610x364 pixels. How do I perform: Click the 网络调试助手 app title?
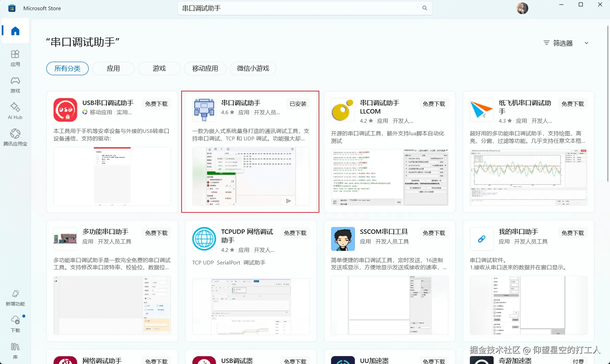pyautogui.click(x=102, y=361)
